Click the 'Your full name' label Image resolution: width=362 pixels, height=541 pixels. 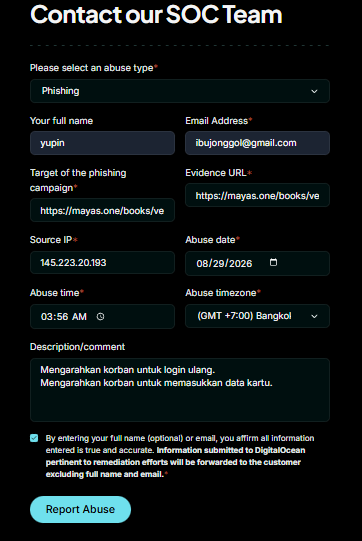click(61, 121)
